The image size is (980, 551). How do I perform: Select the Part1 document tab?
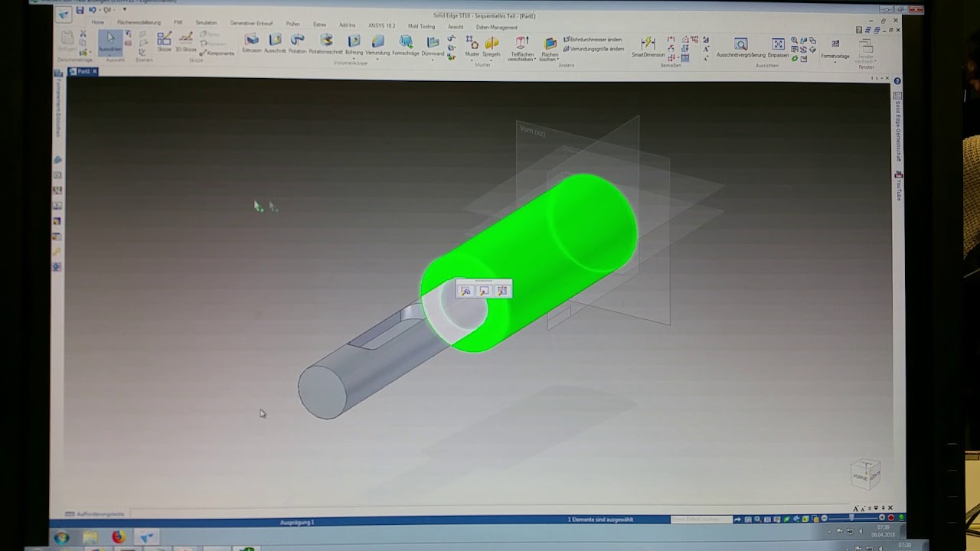83,71
